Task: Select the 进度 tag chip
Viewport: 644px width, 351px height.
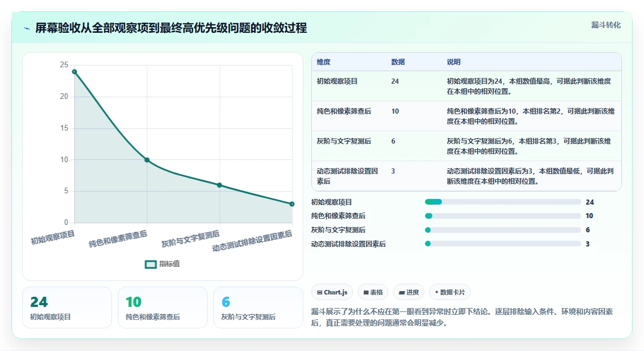Action: pos(409,292)
